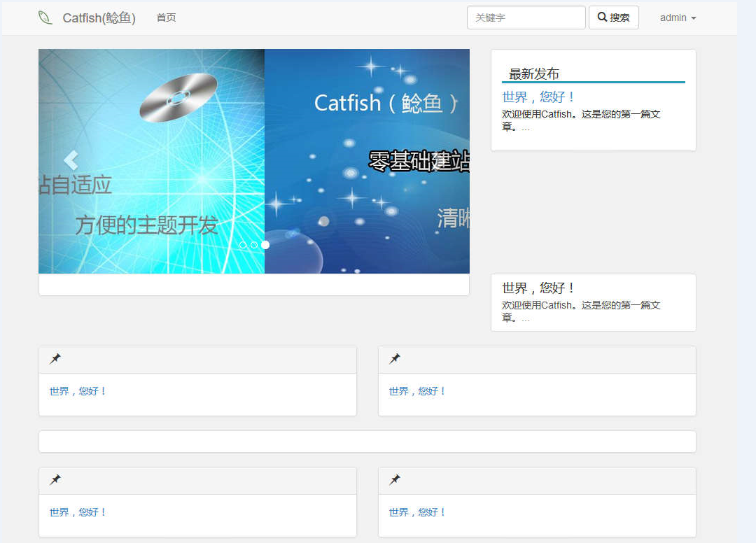Select the third active carousel dot
This screenshot has height=543, width=756.
265,245
